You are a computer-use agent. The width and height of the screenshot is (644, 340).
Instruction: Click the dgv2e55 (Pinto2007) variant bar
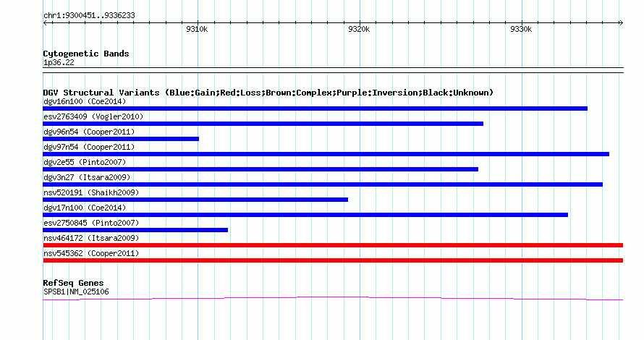(x=260, y=169)
